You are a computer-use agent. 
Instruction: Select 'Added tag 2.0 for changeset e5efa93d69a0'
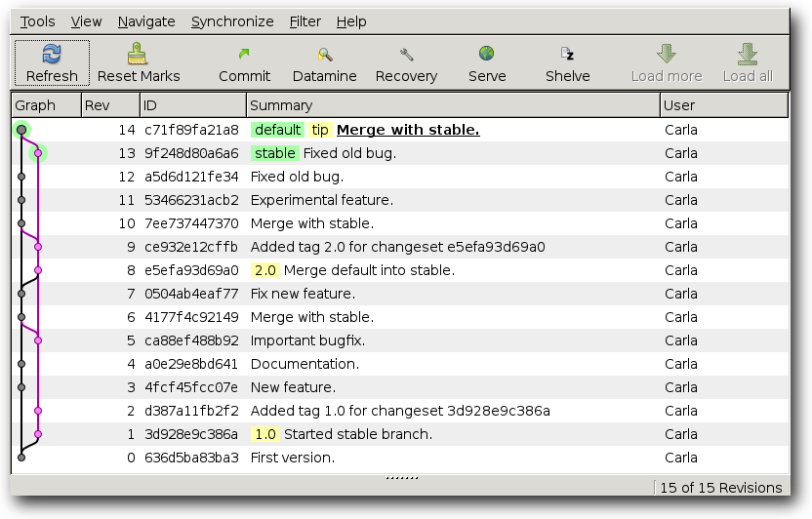398,247
